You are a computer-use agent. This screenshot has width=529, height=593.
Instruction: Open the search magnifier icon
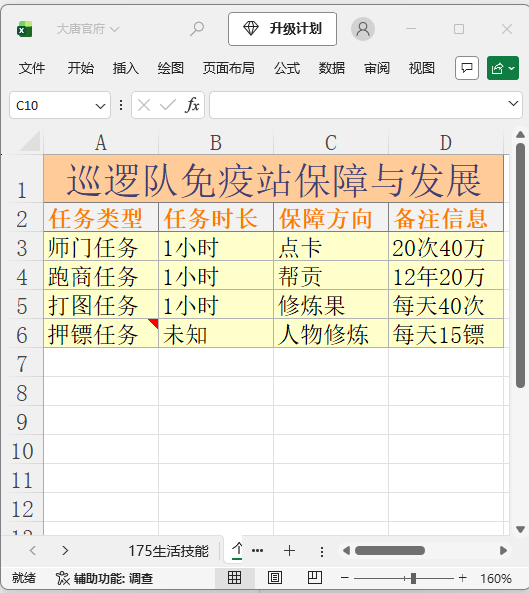click(x=197, y=29)
